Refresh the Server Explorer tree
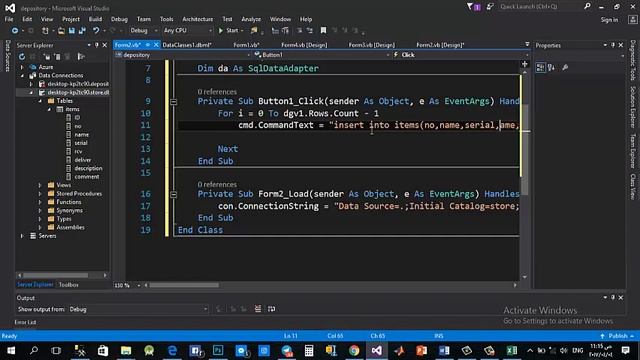 pos(22,57)
